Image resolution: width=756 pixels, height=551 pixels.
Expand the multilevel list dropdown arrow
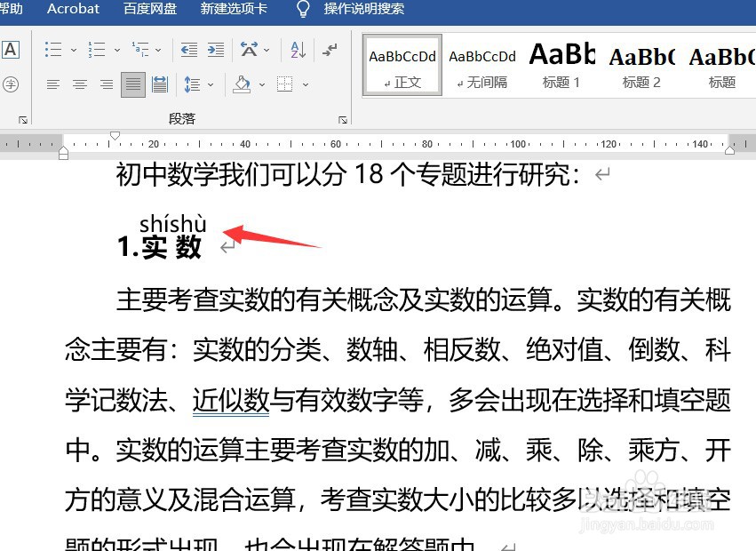coord(158,50)
